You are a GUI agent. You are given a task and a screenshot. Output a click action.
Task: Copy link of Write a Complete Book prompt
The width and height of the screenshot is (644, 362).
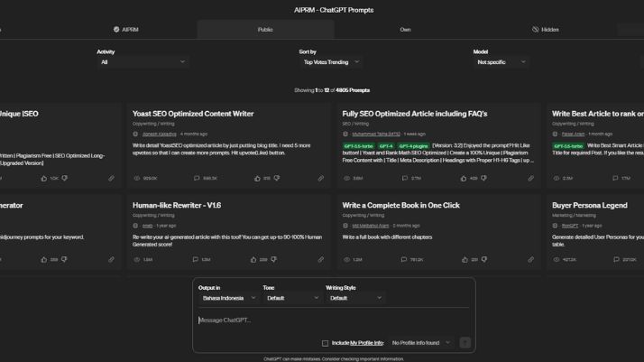(530, 260)
